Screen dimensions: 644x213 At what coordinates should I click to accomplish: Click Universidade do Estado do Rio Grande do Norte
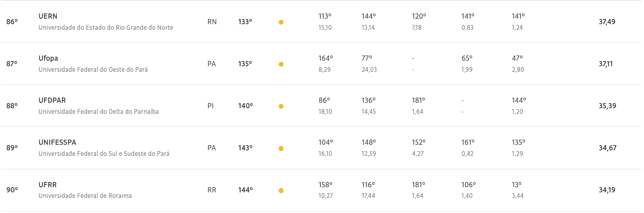click(x=106, y=27)
